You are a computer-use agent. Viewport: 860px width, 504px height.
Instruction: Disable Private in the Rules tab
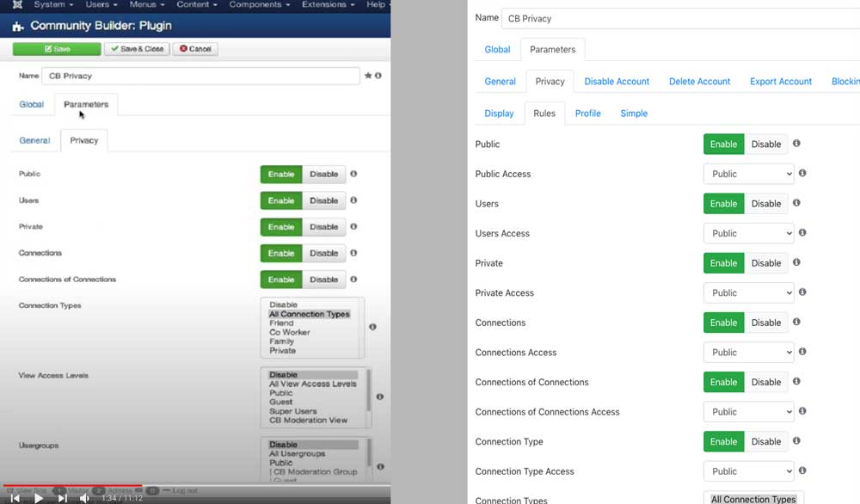(x=766, y=263)
